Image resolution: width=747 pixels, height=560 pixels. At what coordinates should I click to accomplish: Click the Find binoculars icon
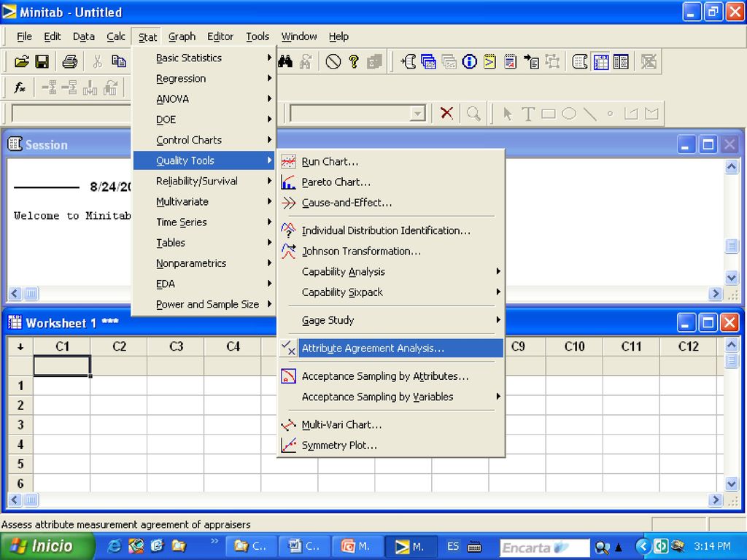[x=285, y=62]
